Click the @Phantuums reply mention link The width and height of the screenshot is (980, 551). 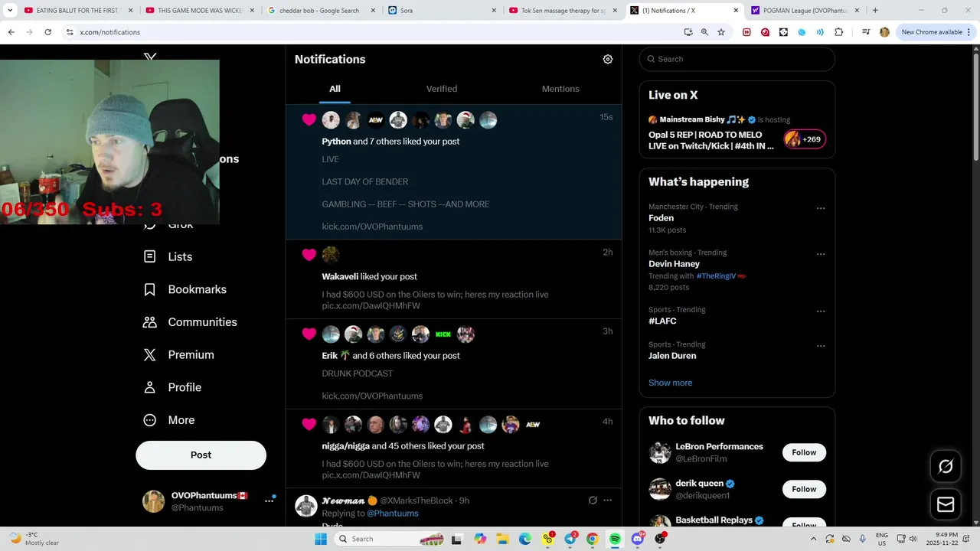392,514
